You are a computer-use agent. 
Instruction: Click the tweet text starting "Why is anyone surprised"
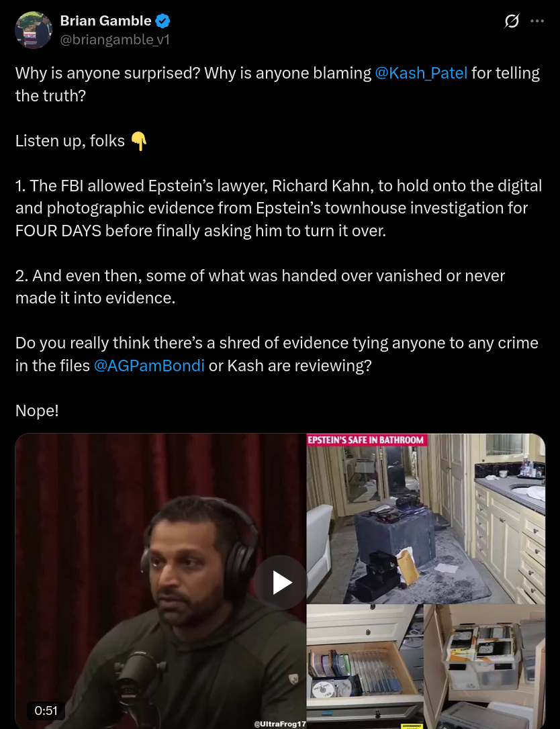point(278,84)
